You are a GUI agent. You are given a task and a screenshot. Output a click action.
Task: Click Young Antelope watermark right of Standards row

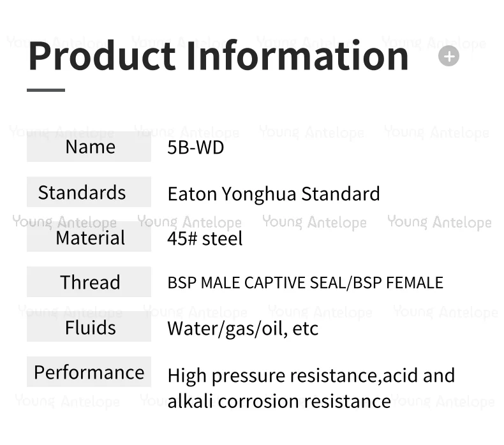(x=440, y=222)
